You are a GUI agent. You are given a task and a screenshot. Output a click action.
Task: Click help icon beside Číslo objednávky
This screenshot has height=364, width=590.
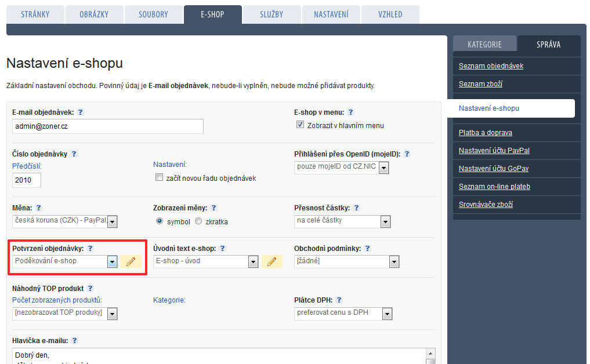[74, 154]
